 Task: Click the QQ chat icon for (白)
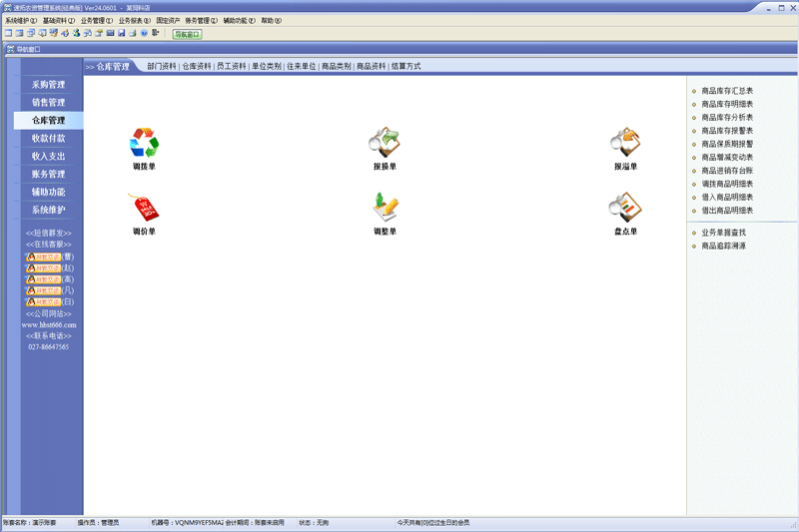click(43, 301)
